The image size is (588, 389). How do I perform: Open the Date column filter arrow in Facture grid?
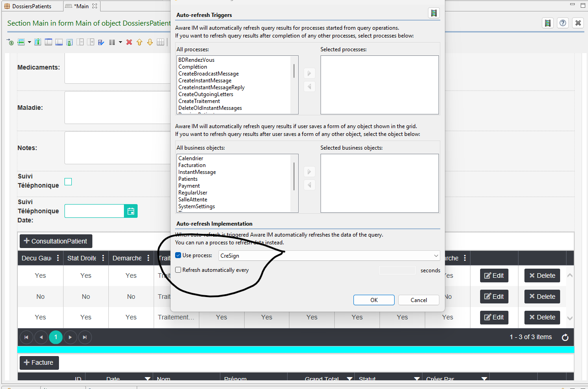pyautogui.click(x=148, y=379)
